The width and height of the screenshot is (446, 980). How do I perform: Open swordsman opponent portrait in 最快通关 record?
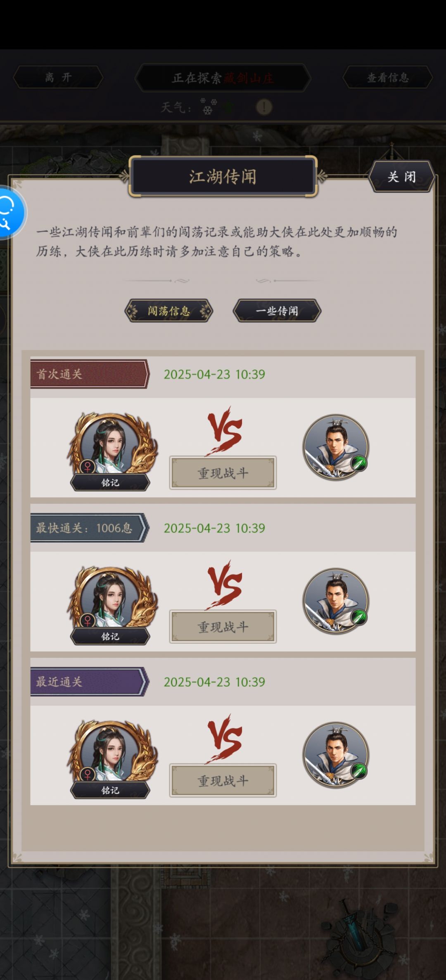(336, 601)
